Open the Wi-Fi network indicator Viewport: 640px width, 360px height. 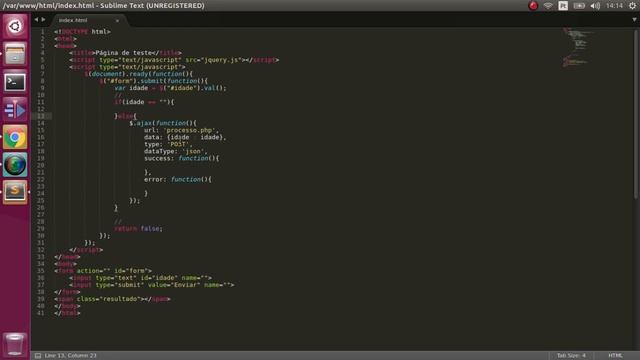coord(548,6)
